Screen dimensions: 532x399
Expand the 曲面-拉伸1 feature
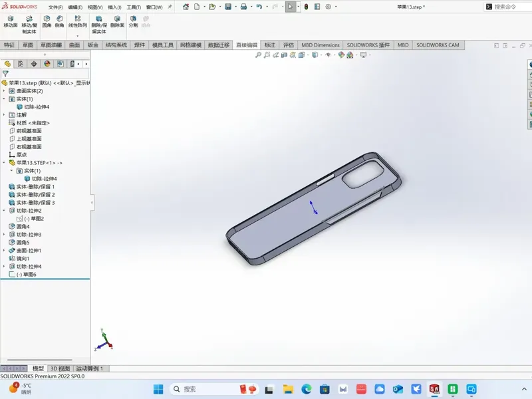coord(4,251)
